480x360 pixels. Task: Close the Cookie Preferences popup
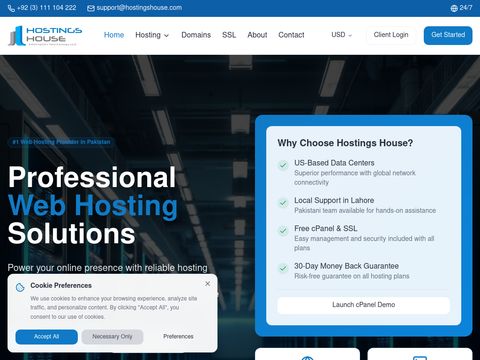(208, 284)
